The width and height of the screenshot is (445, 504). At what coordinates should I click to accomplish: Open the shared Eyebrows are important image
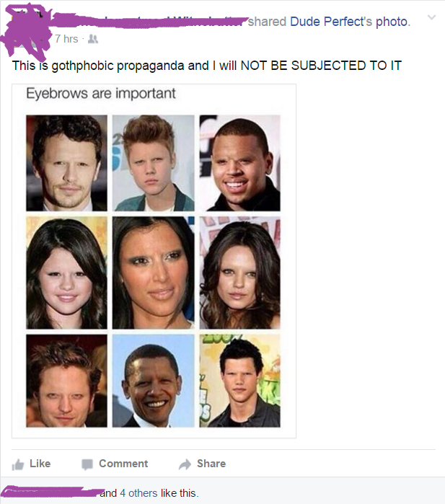coord(154,261)
